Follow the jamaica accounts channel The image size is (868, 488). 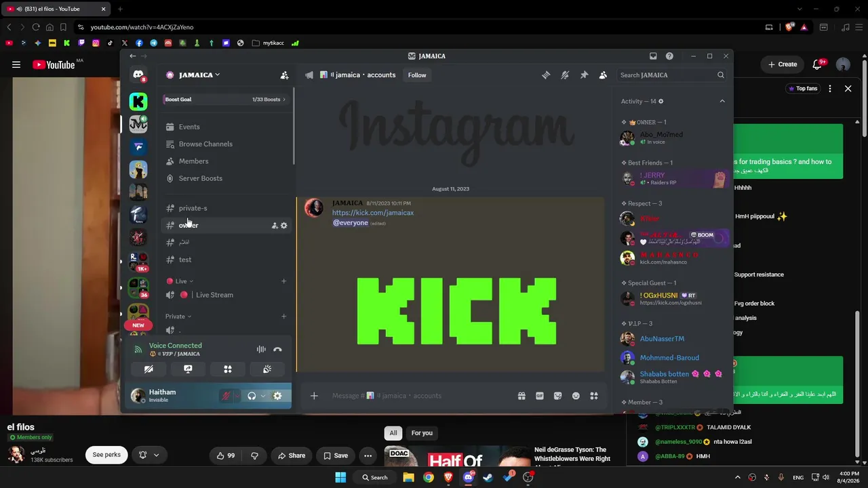pyautogui.click(x=417, y=75)
